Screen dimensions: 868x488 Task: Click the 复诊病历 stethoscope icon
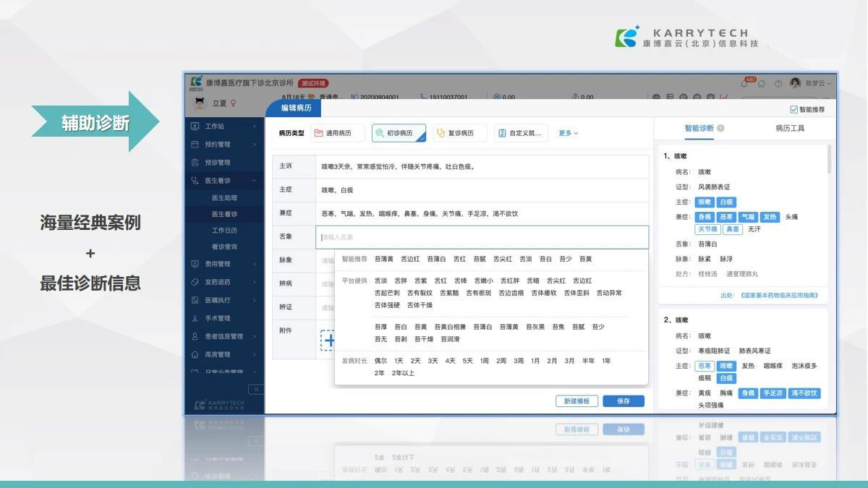click(441, 133)
